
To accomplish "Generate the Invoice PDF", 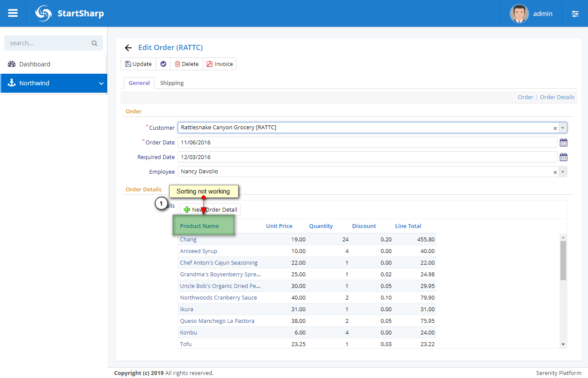I will pyautogui.click(x=220, y=64).
